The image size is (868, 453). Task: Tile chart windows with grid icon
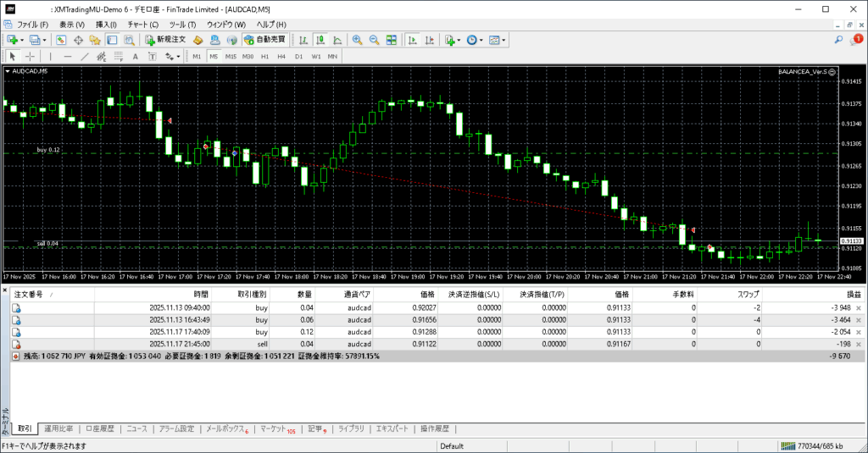pyautogui.click(x=392, y=40)
